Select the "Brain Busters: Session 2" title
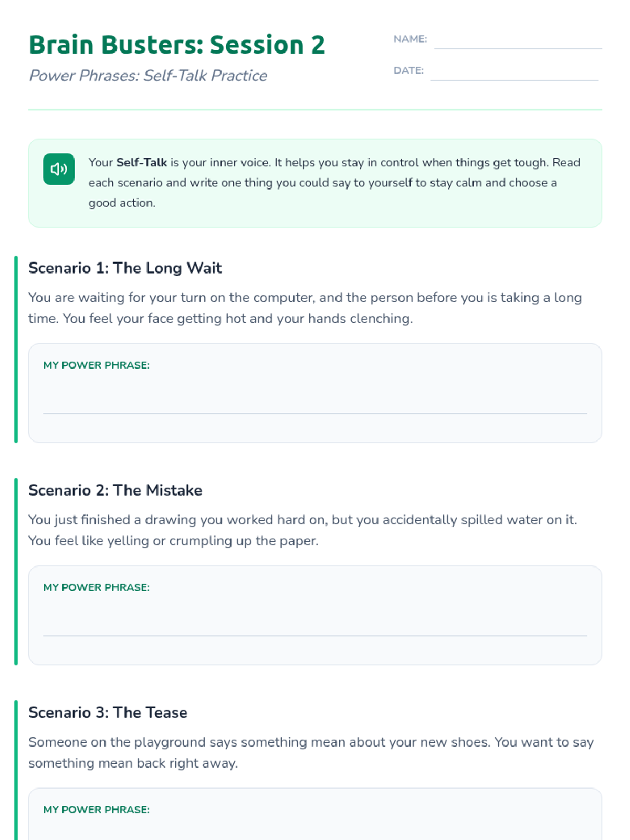The height and width of the screenshot is (840, 630). 177,45
